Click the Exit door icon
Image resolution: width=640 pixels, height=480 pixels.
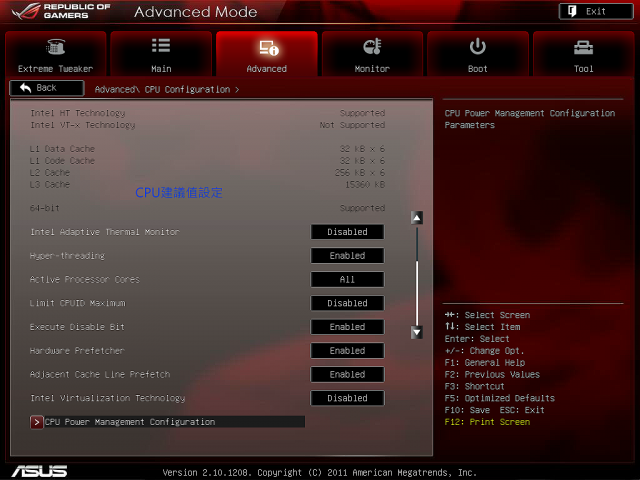click(572, 11)
